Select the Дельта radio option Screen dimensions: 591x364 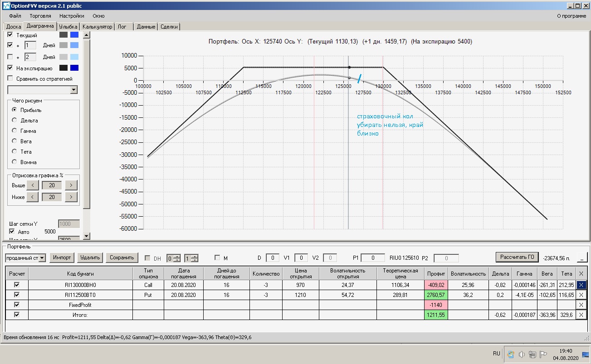click(x=15, y=121)
